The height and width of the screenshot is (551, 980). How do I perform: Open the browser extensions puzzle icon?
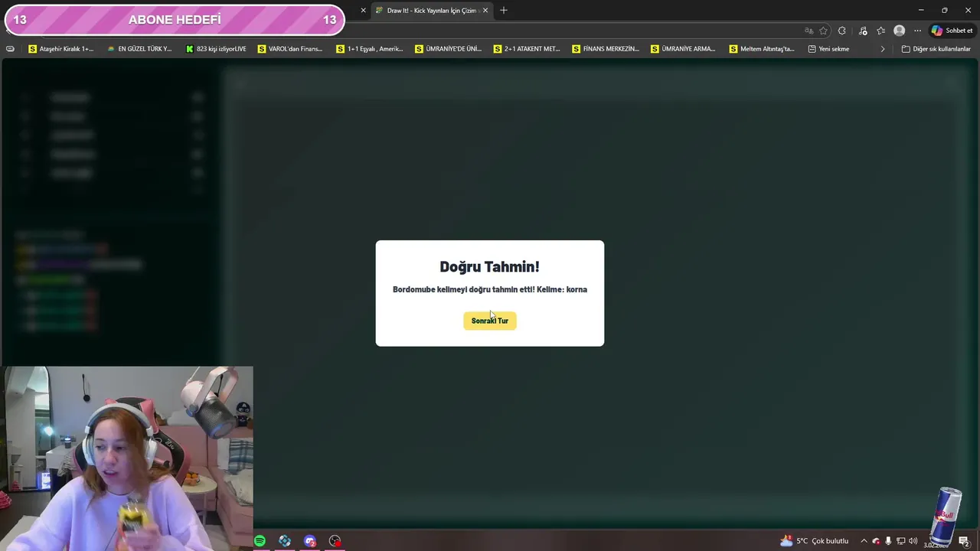(842, 31)
